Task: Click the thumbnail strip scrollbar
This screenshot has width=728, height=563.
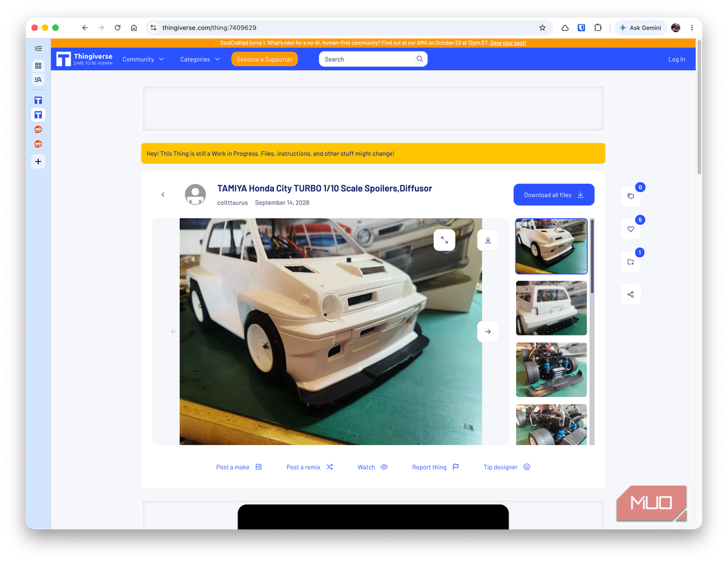Action: pos(592,256)
